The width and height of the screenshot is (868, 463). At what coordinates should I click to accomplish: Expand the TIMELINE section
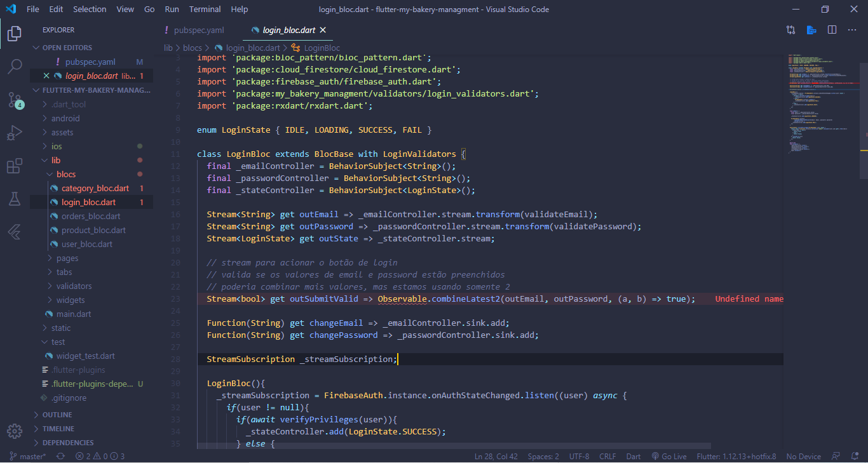click(56, 428)
